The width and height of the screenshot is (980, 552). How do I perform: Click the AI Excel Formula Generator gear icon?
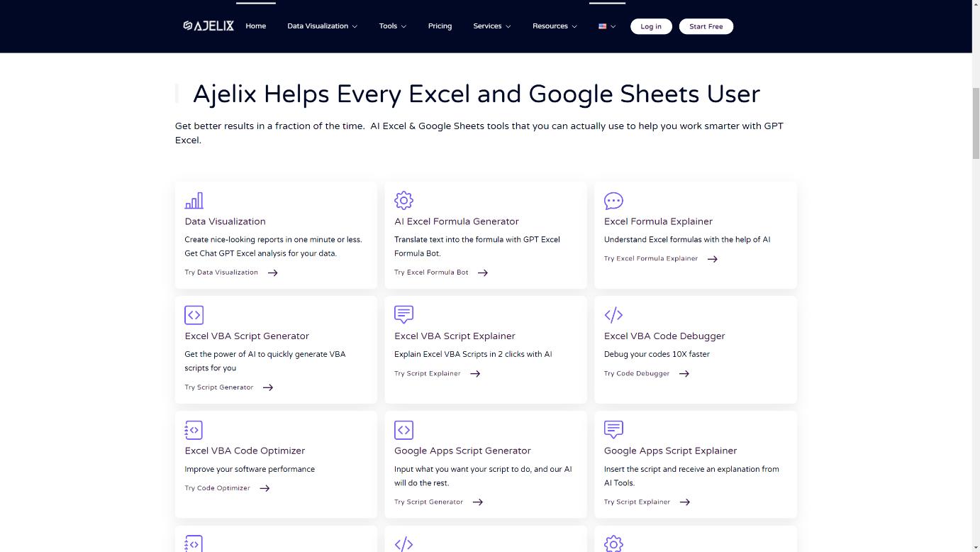(x=403, y=201)
